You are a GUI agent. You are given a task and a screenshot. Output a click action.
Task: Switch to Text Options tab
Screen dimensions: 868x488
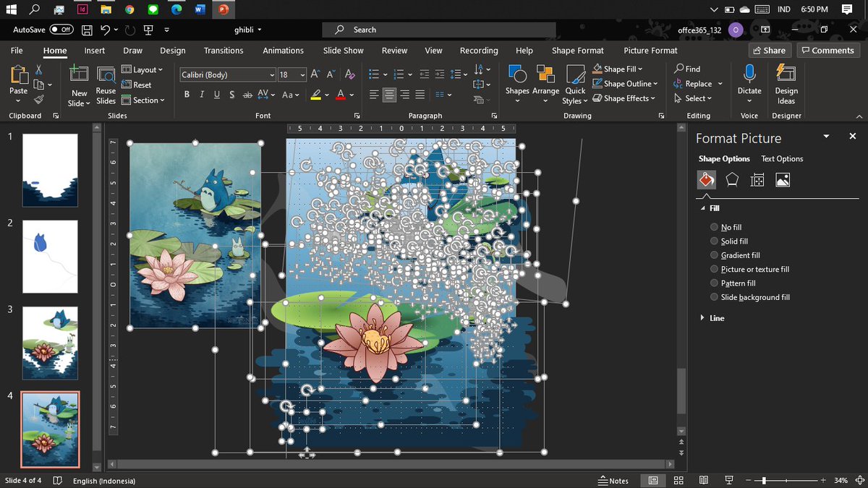[782, 159]
